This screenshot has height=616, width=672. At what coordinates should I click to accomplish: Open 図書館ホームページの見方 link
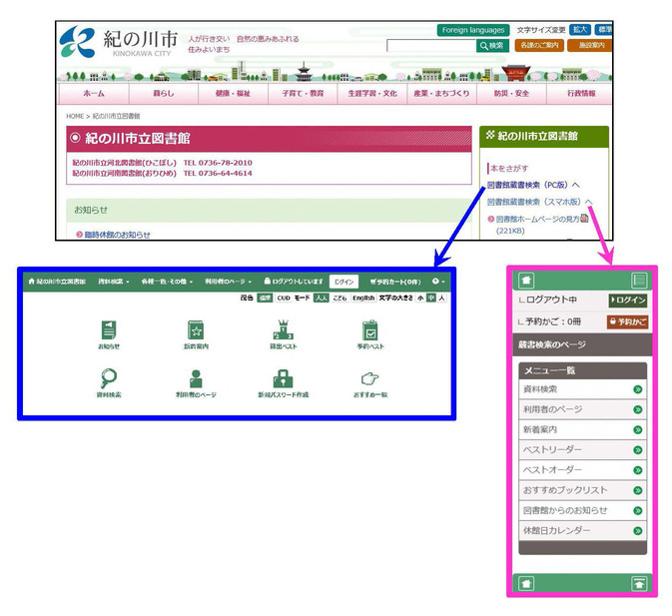pyautogui.click(x=537, y=219)
